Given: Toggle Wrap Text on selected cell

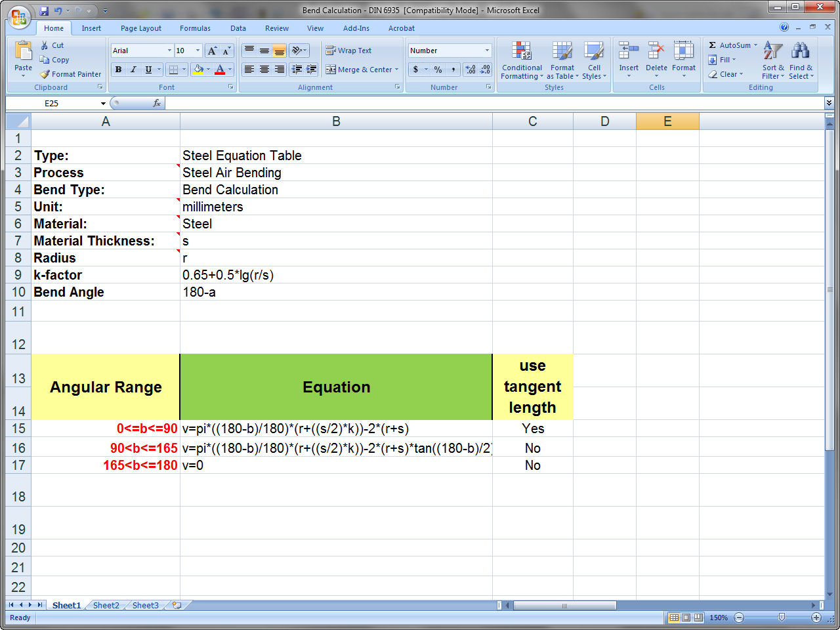Looking at the screenshot, I should (x=348, y=51).
